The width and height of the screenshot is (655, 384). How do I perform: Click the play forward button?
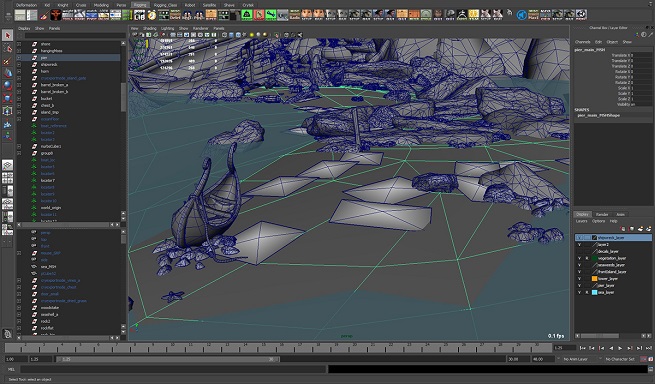tap(620, 348)
